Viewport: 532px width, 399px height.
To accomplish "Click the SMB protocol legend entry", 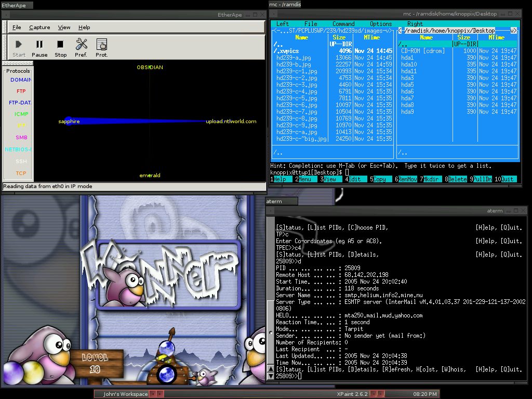I will pos(21,137).
